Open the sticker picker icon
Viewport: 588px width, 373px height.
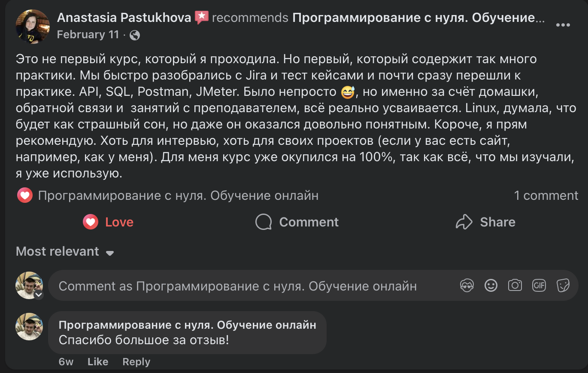(564, 285)
